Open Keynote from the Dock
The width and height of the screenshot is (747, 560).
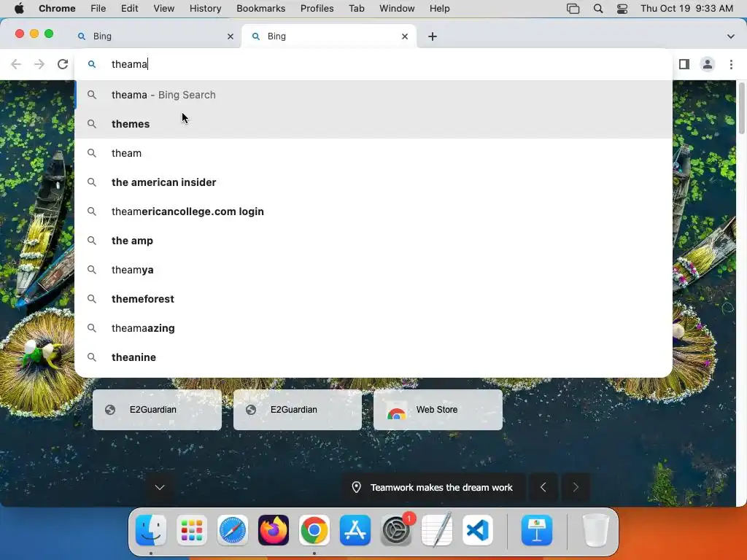(x=537, y=530)
